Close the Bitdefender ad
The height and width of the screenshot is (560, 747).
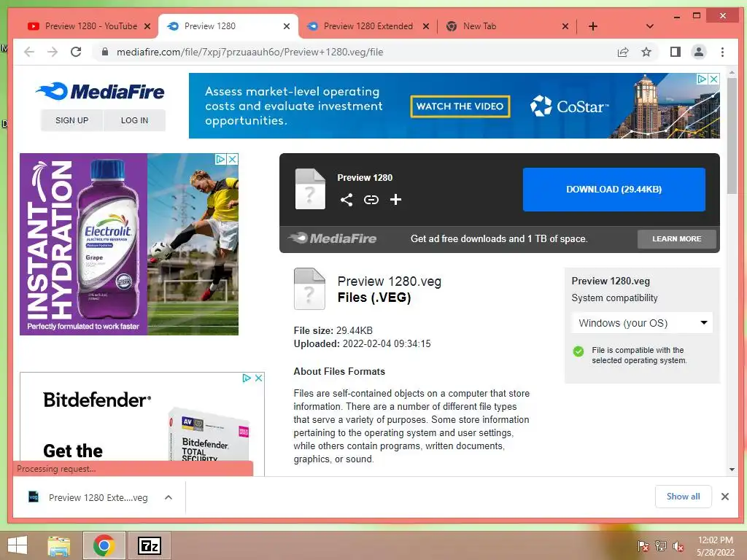(x=259, y=378)
